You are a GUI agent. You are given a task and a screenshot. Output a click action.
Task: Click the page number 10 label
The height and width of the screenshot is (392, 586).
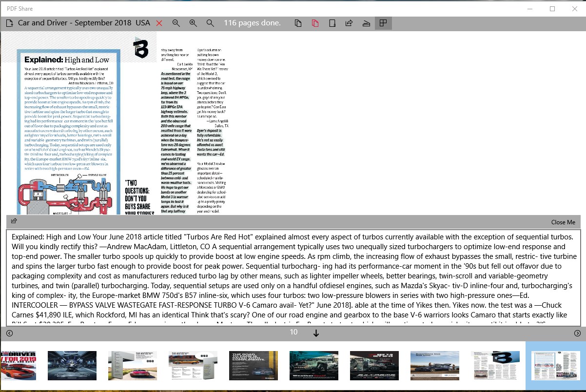293,332
